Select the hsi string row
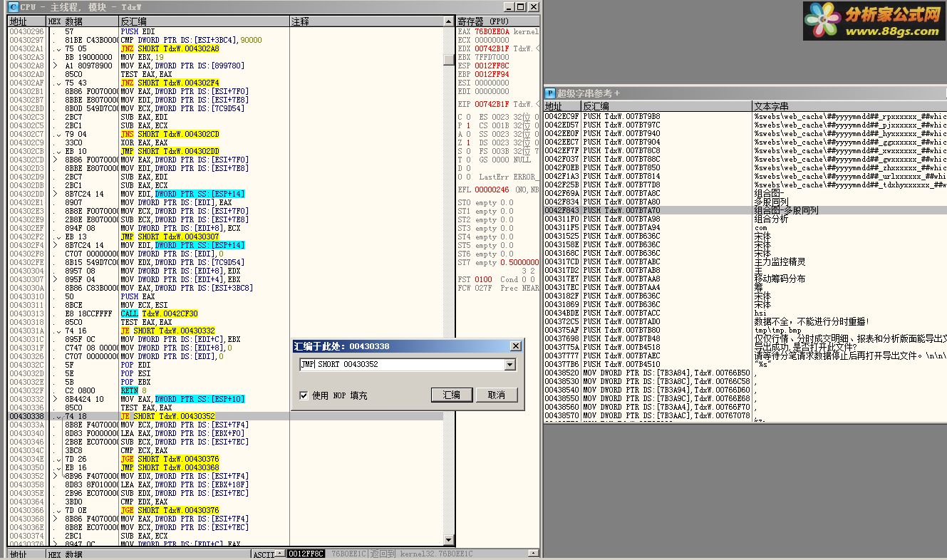The width and height of the screenshot is (947, 560). [x=745, y=313]
